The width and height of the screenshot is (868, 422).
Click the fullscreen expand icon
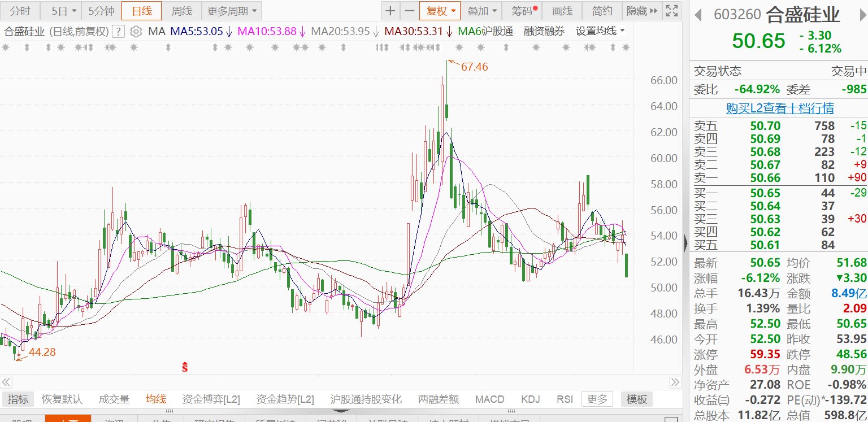point(671,11)
